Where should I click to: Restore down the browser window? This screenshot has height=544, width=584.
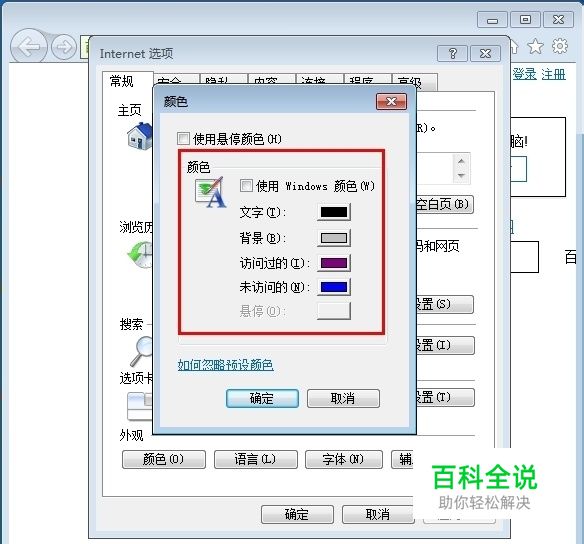pyautogui.click(x=525, y=19)
